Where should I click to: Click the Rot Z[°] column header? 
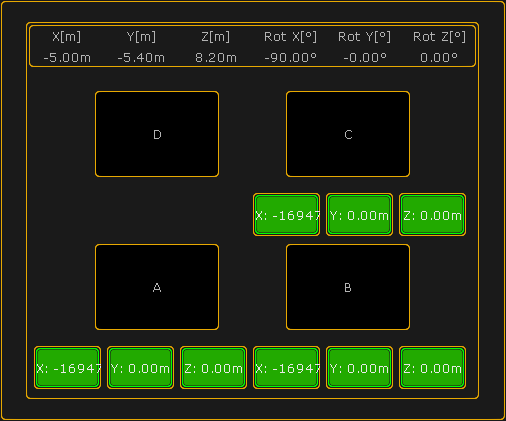[439, 37]
